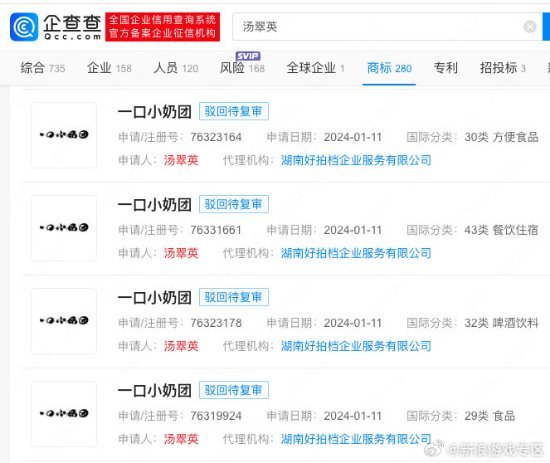Click the 全国企业信用查询系统 red banner
The height and width of the screenshot is (463, 550).
pos(163,27)
